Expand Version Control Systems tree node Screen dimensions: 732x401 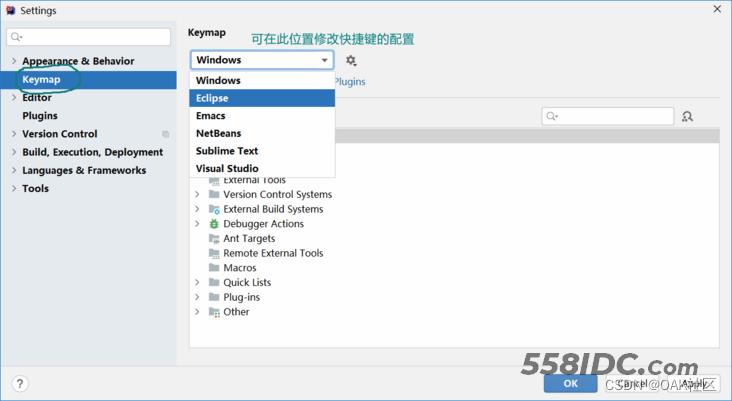[197, 194]
